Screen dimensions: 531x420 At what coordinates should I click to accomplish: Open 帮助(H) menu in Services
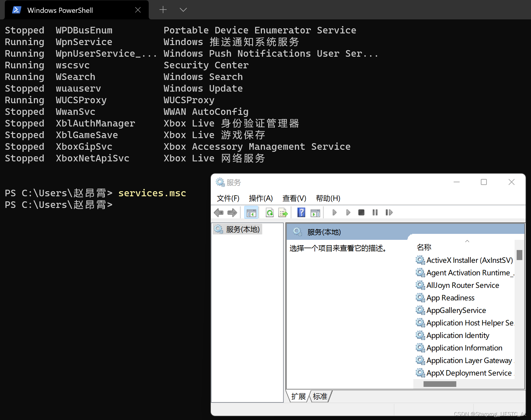[x=328, y=198]
